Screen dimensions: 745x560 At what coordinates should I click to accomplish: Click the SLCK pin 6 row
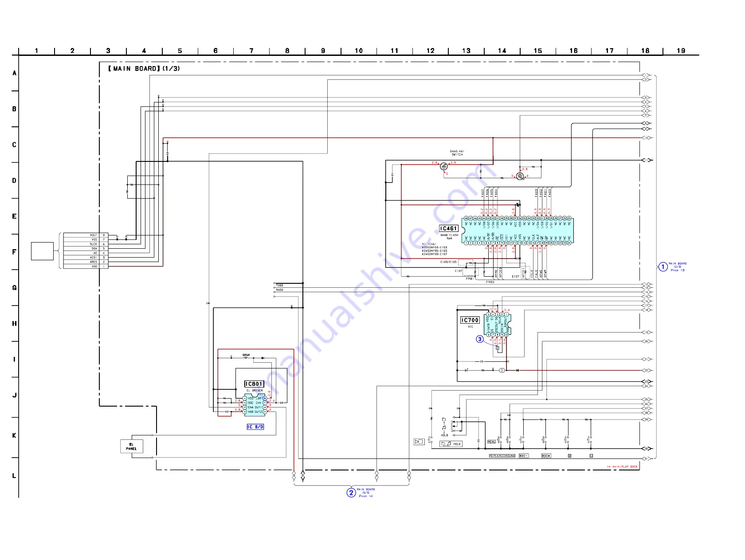(x=86, y=244)
